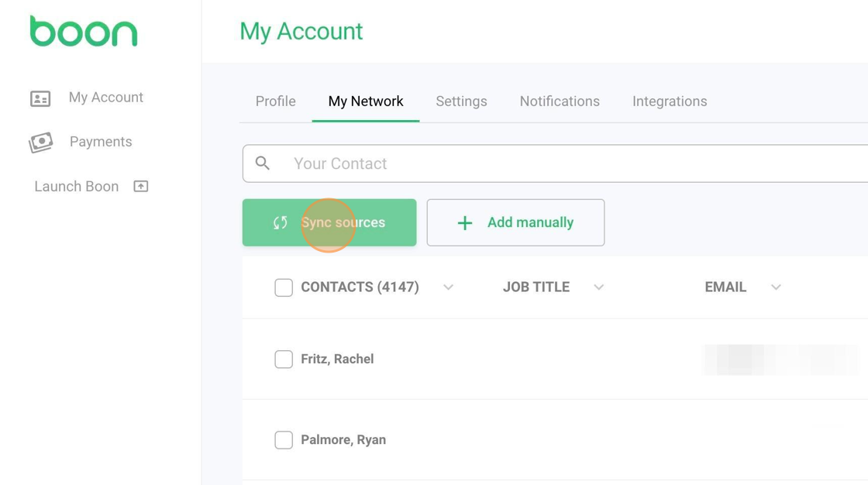Switch to the Profile tab
Image resolution: width=868 pixels, height=485 pixels.
276,101
